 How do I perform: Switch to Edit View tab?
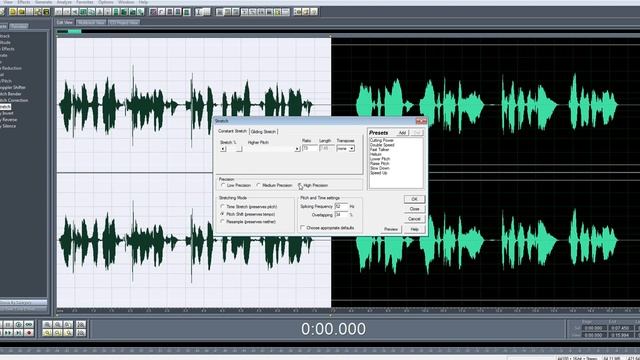[64, 22]
